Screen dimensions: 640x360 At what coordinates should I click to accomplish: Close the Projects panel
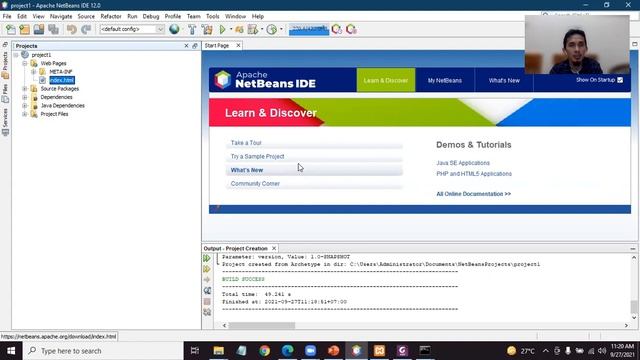pyautogui.click(x=187, y=46)
